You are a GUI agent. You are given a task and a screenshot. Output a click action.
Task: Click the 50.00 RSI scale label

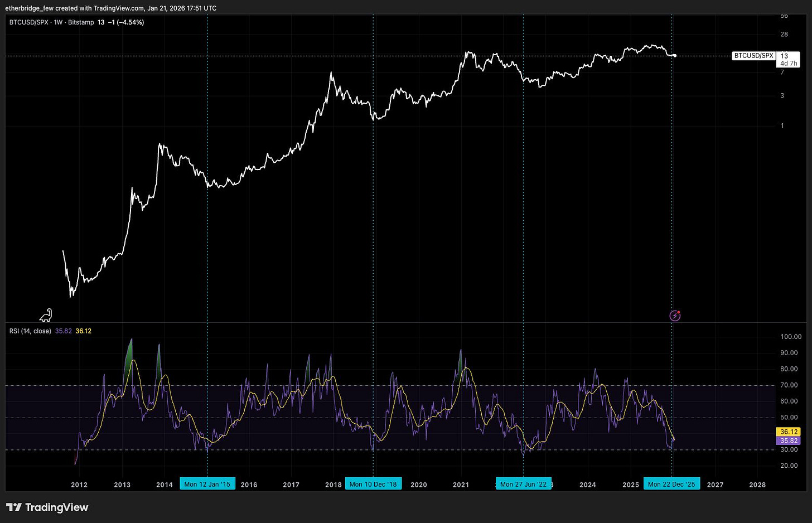[789, 418]
